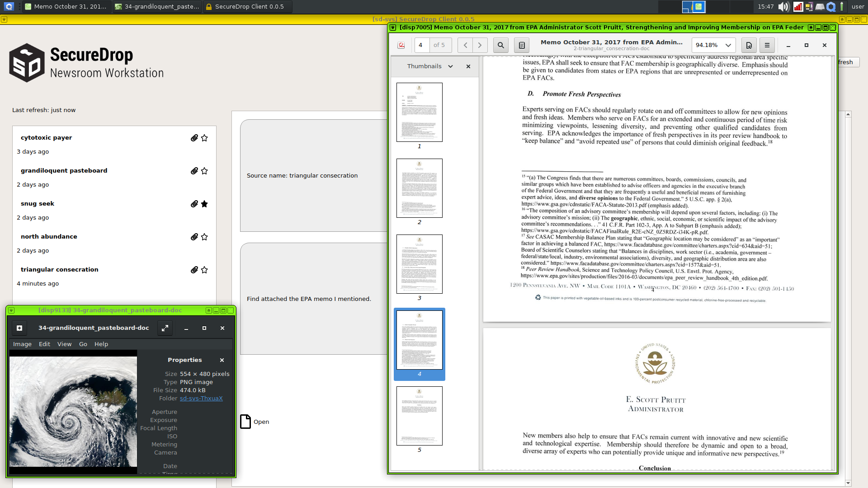This screenshot has width=868, height=488.
Task: Click the image viewer sidebar icon in the header
Action: [19, 328]
